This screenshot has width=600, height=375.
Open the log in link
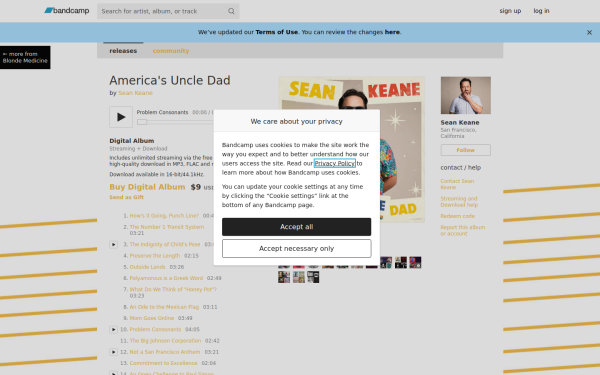(x=541, y=11)
